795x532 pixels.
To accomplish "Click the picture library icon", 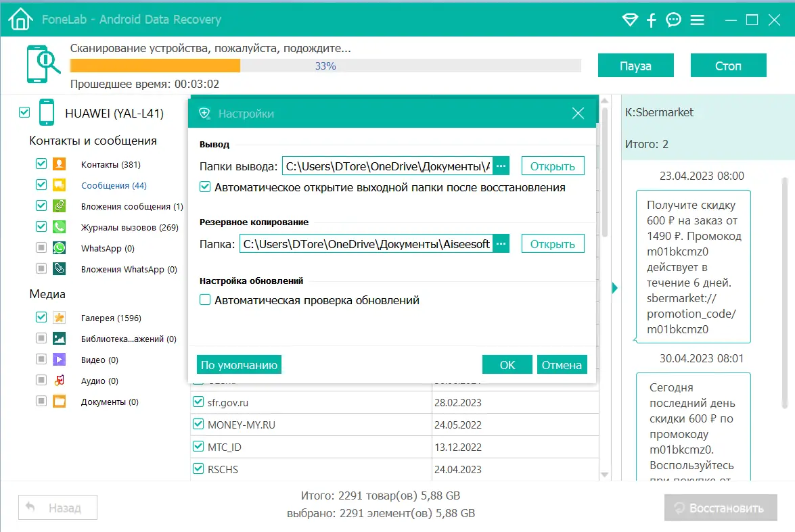I will (x=60, y=339).
